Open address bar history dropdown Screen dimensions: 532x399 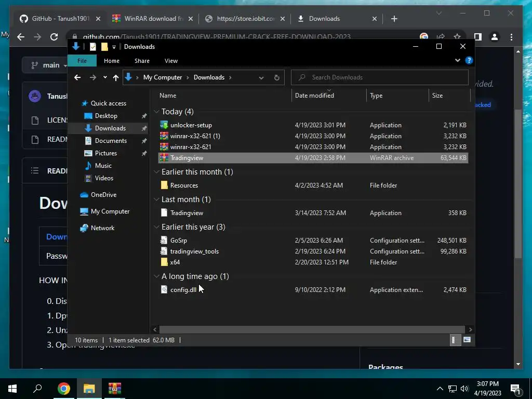[x=261, y=78]
